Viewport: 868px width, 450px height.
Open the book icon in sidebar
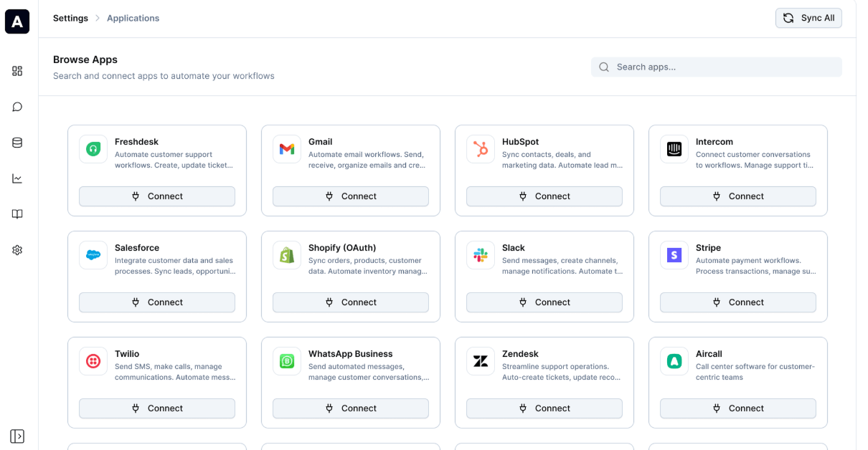coord(17,214)
